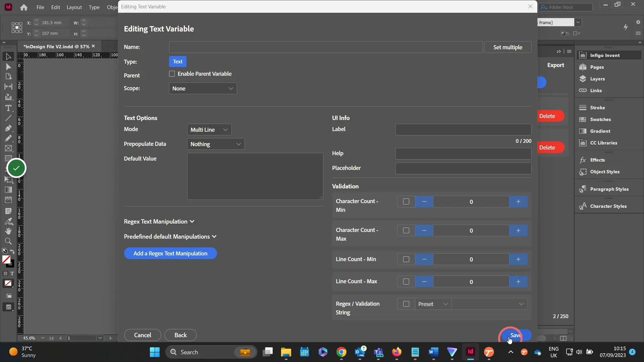Expand Regex Text Manipulation section
The width and height of the screenshot is (644, 362).
click(x=159, y=222)
